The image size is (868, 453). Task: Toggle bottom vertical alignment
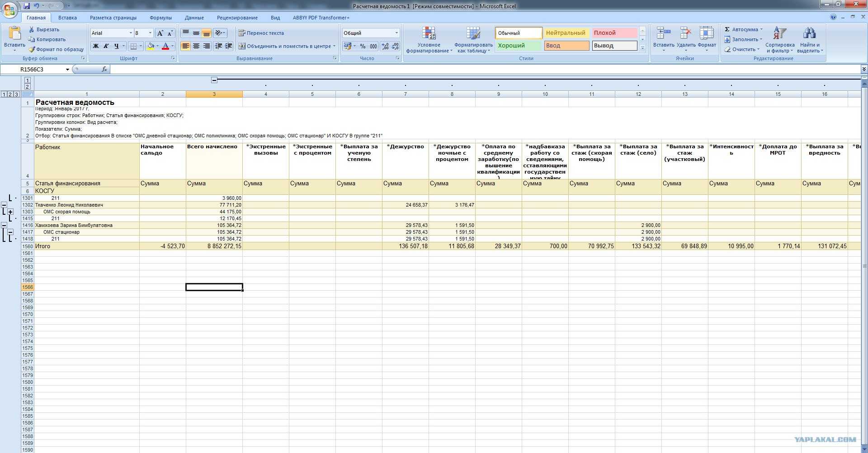206,33
